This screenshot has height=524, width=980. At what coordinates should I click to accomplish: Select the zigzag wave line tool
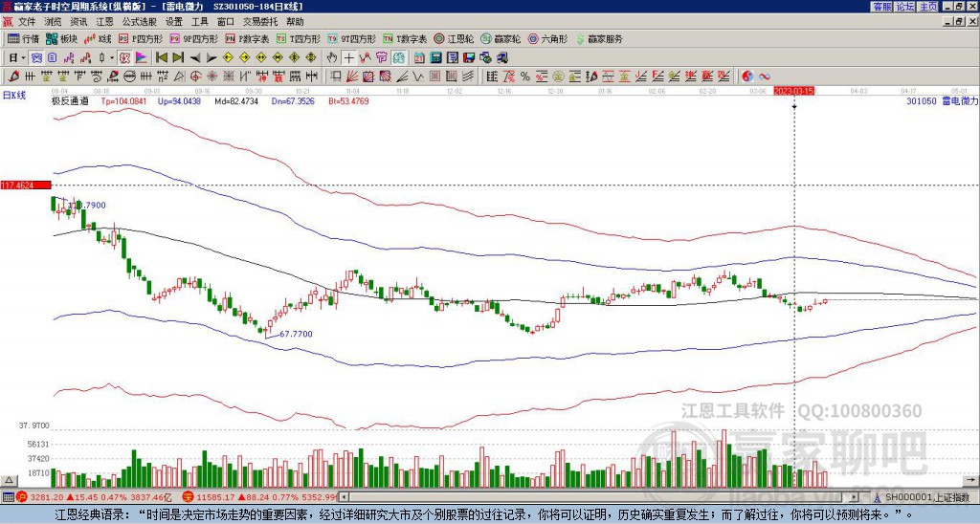coord(417,76)
